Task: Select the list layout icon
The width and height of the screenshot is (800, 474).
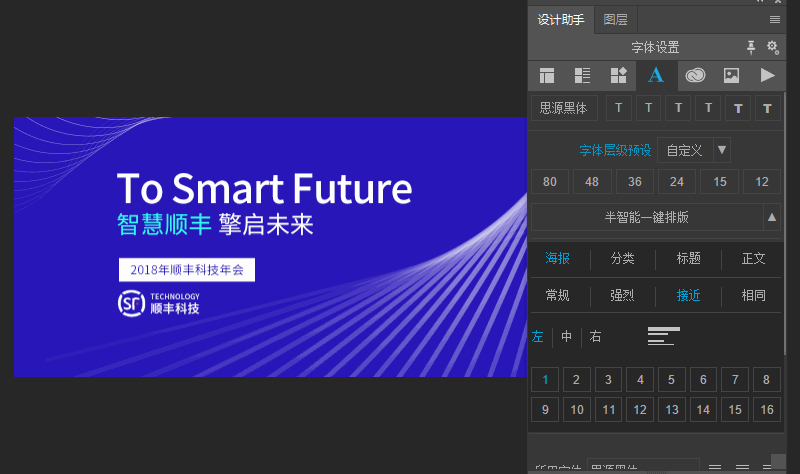Action: coord(582,76)
